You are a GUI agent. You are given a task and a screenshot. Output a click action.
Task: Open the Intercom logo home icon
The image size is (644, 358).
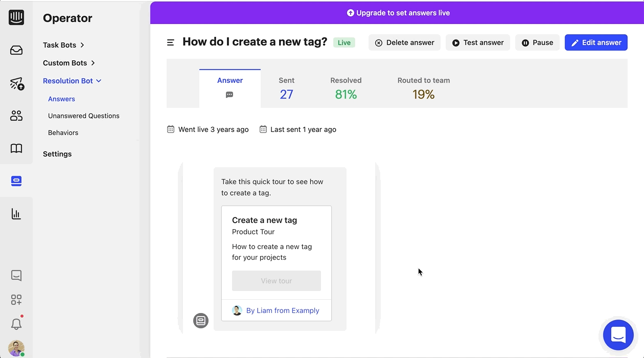point(16,17)
